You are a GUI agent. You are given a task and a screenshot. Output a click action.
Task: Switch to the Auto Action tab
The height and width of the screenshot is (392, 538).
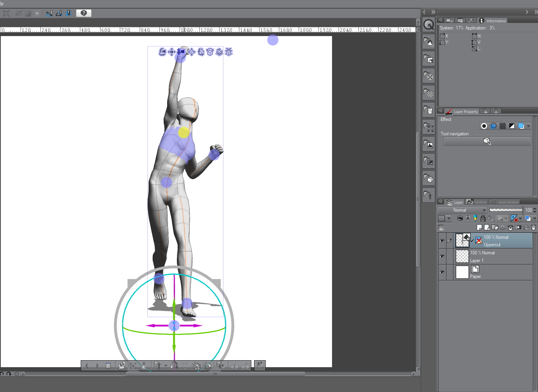click(504, 202)
